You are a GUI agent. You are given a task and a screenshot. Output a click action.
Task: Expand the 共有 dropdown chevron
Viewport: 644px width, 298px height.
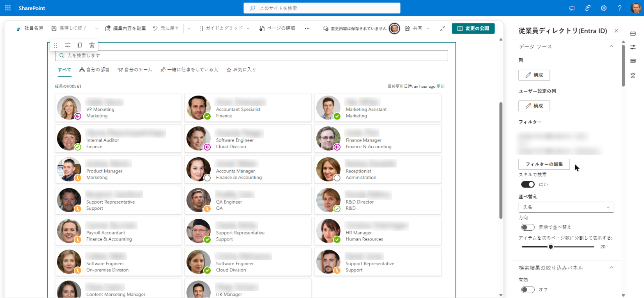click(x=428, y=28)
